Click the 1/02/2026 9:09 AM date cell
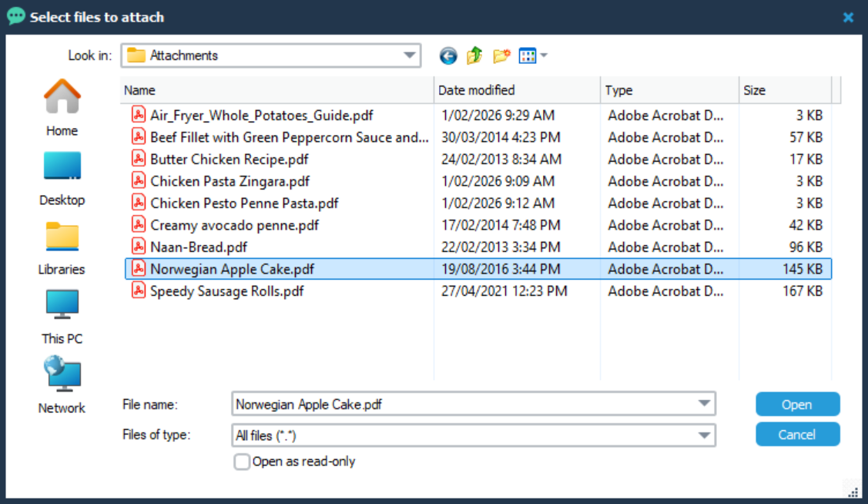This screenshot has height=504, width=868. (498, 181)
